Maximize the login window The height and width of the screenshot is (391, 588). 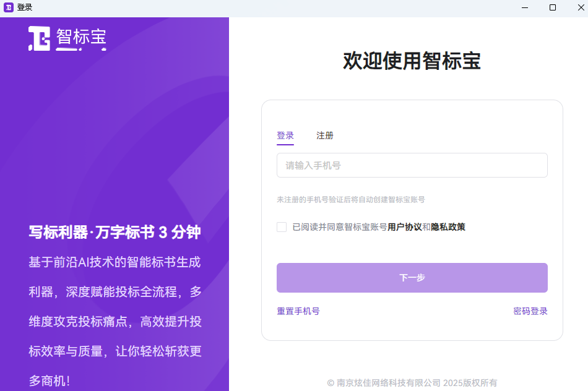click(x=553, y=7)
